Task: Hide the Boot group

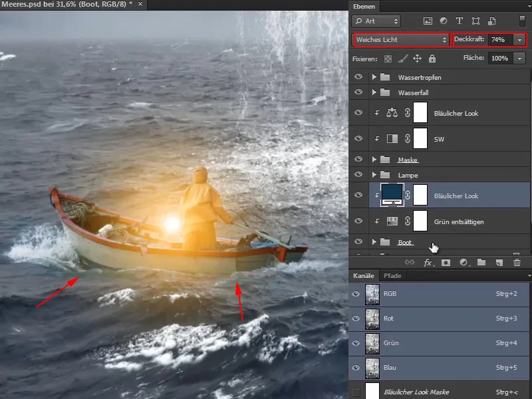Action: click(x=358, y=241)
